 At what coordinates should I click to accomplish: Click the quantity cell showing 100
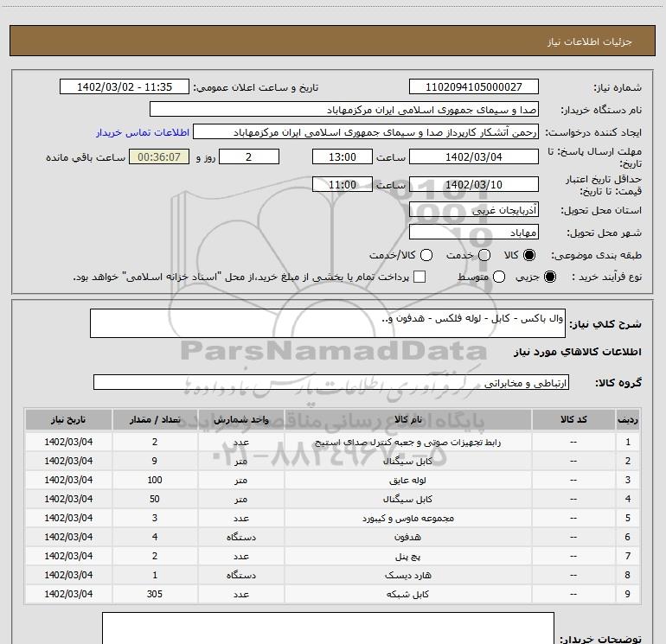pyautogui.click(x=155, y=480)
